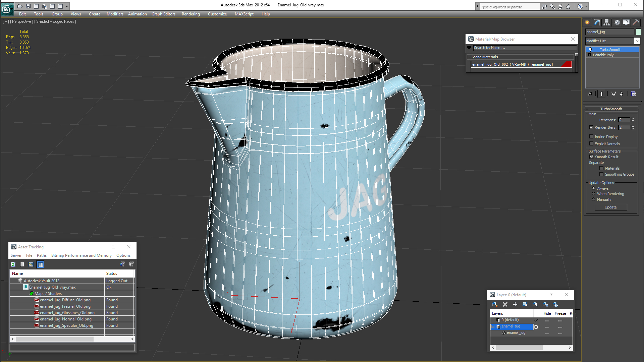Click Highlight Selected Objects' Layers icon

pos(535,304)
